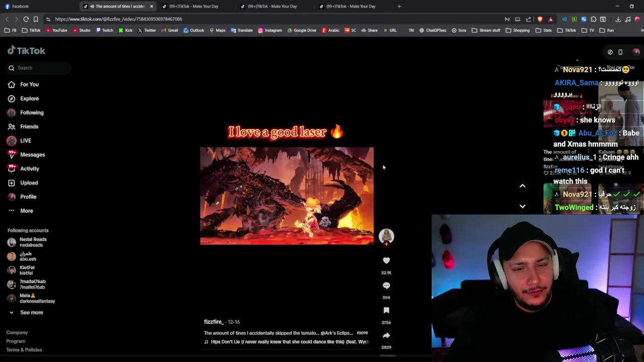Open the Google Drive bookmark

pos(302,30)
